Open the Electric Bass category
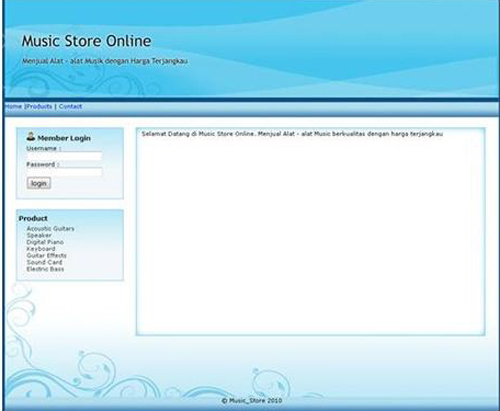500x411 pixels. point(45,269)
